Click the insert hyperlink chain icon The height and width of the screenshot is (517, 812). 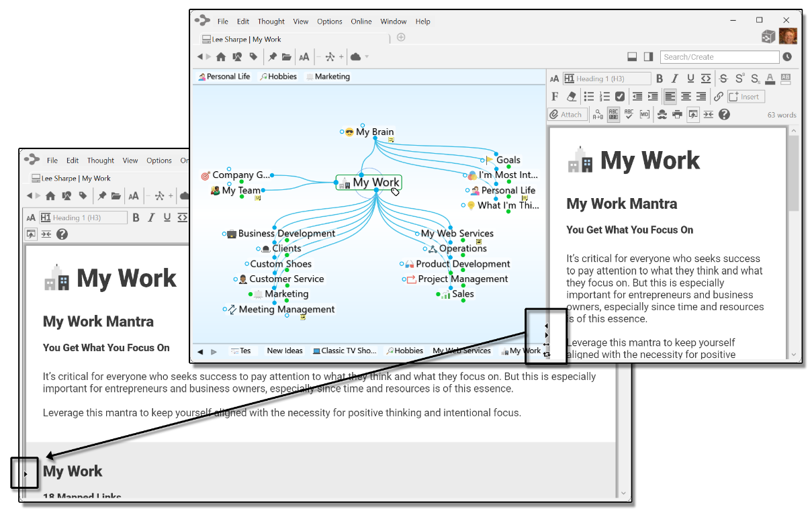coord(718,97)
